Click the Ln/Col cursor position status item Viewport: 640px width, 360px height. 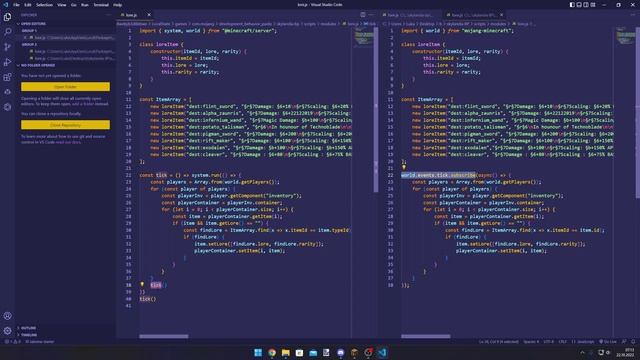coord(498,342)
